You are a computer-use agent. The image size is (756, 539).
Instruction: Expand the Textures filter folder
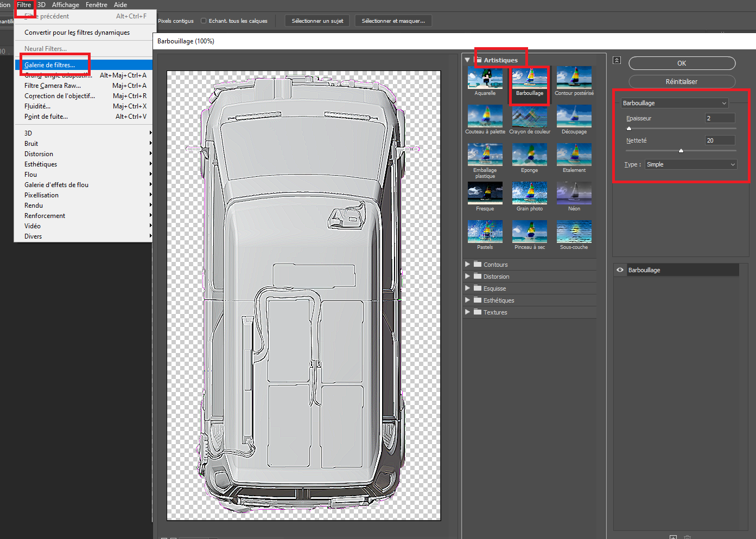coord(467,312)
